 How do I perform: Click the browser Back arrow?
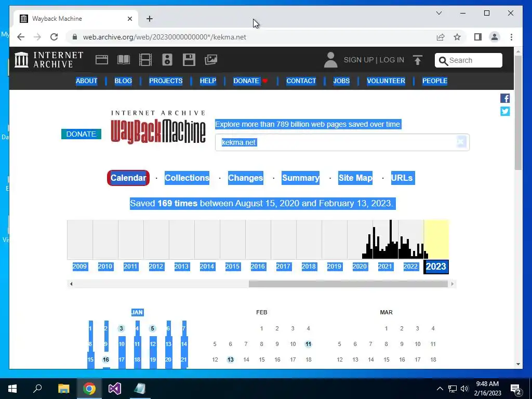21,37
